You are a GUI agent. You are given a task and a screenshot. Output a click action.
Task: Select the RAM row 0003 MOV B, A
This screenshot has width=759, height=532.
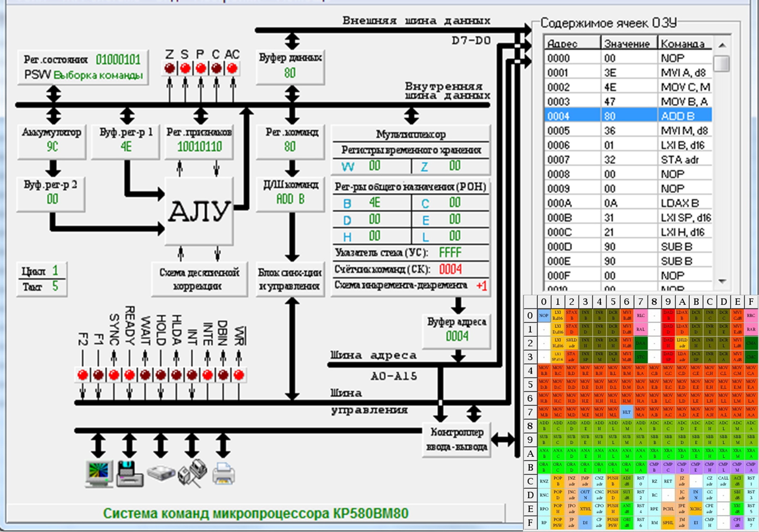coord(628,101)
